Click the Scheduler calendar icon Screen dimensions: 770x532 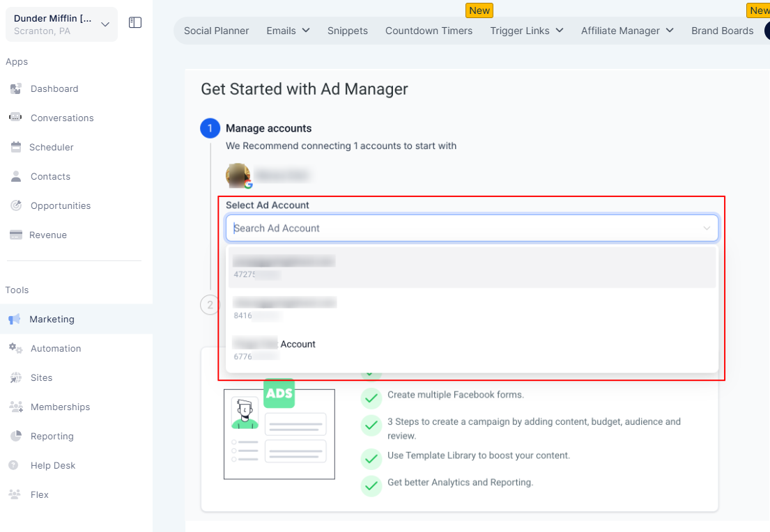[16, 147]
